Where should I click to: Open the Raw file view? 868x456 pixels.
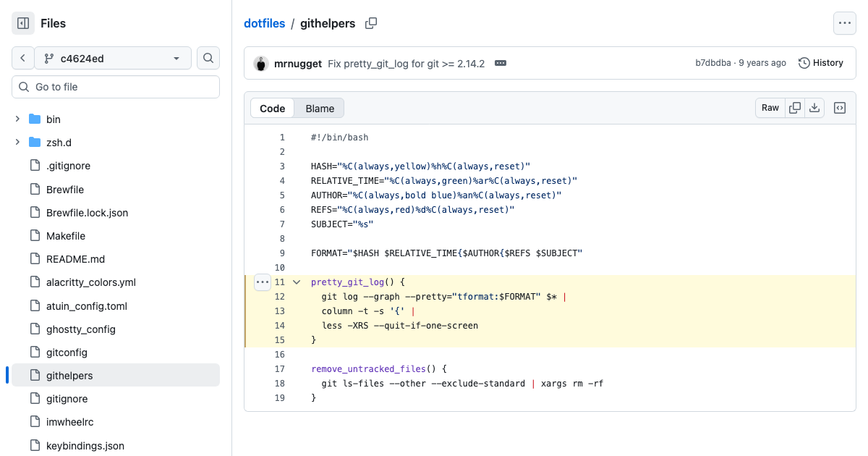(770, 108)
